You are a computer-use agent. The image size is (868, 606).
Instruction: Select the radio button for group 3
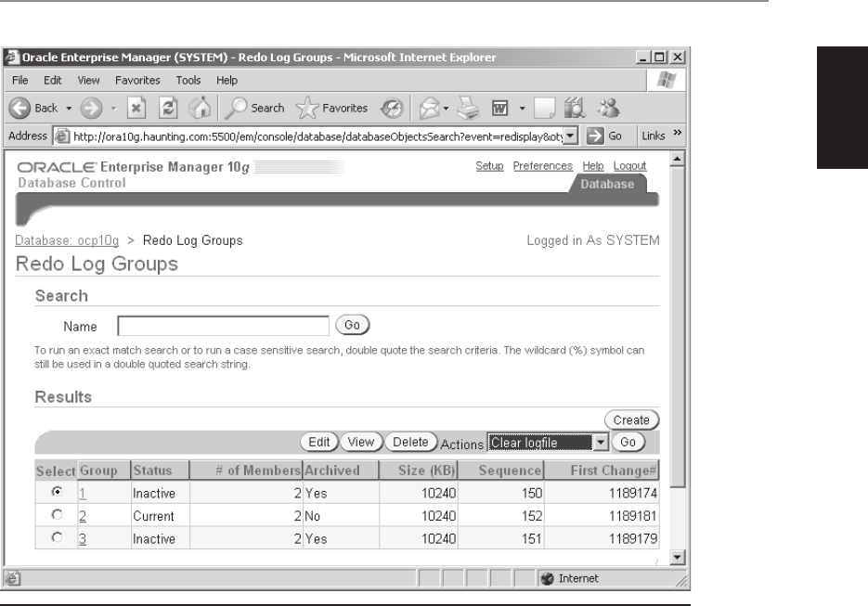(57, 537)
